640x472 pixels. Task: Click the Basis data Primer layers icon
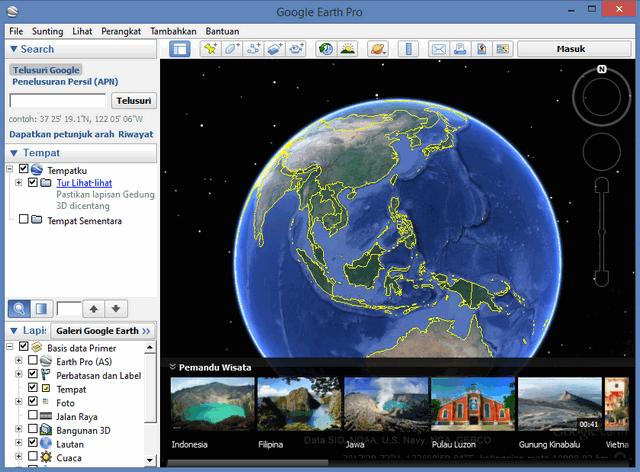[37, 347]
